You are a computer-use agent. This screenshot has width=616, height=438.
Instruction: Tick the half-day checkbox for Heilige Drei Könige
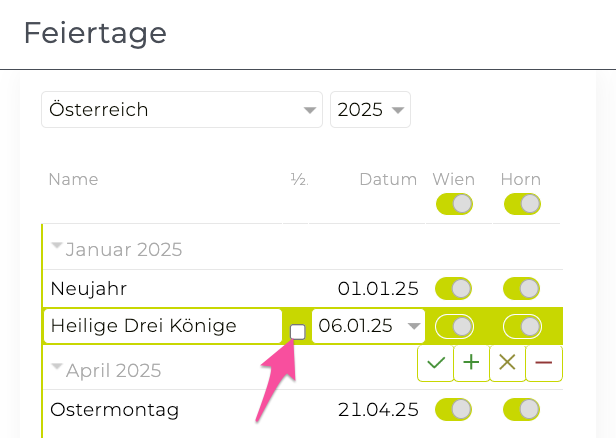coord(298,332)
